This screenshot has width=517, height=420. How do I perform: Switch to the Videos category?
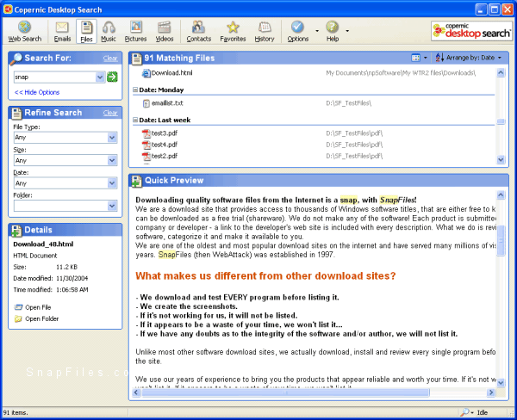(x=165, y=32)
